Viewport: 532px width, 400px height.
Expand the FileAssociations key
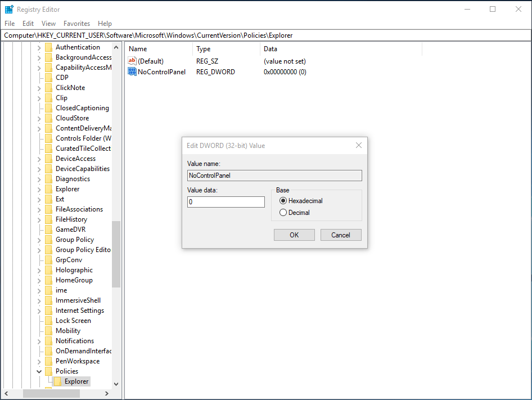(39, 209)
